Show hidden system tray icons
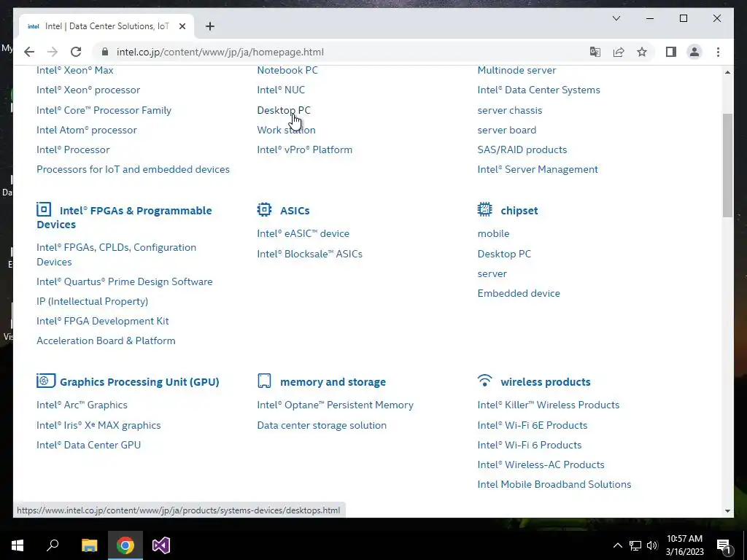The image size is (747, 560). pos(617,545)
